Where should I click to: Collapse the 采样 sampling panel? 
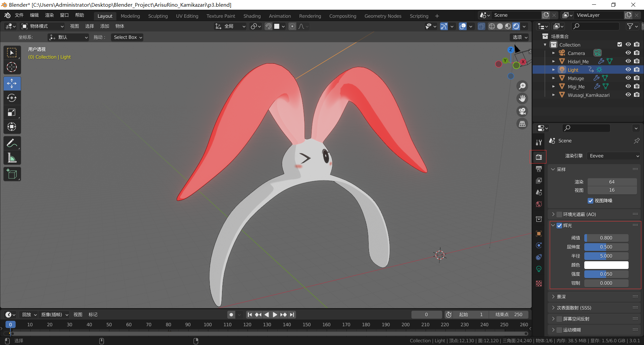553,169
